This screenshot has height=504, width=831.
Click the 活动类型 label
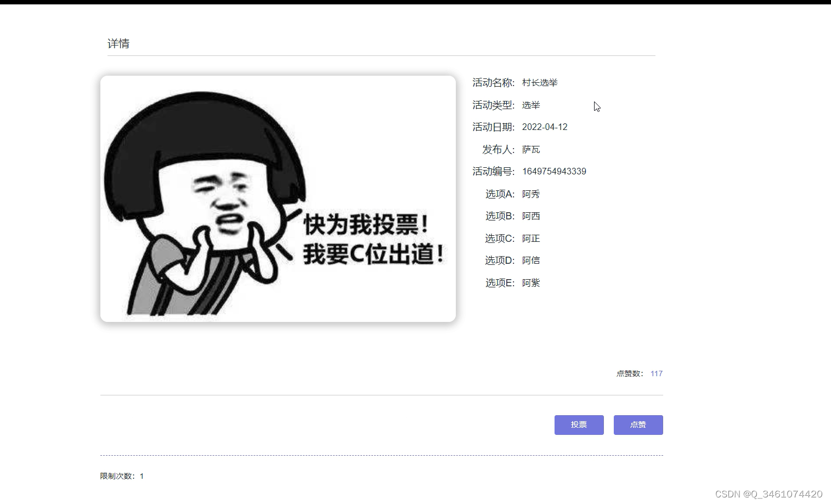494,105
